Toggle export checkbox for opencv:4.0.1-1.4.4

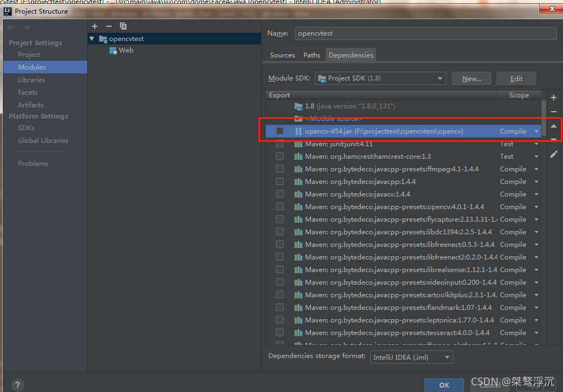point(280,206)
